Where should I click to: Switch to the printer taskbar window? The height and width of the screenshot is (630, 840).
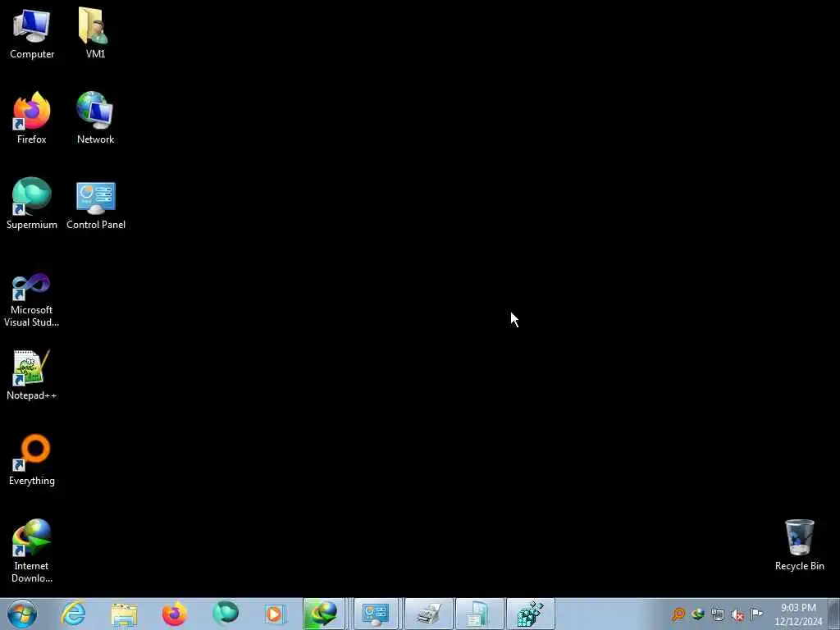(x=429, y=614)
